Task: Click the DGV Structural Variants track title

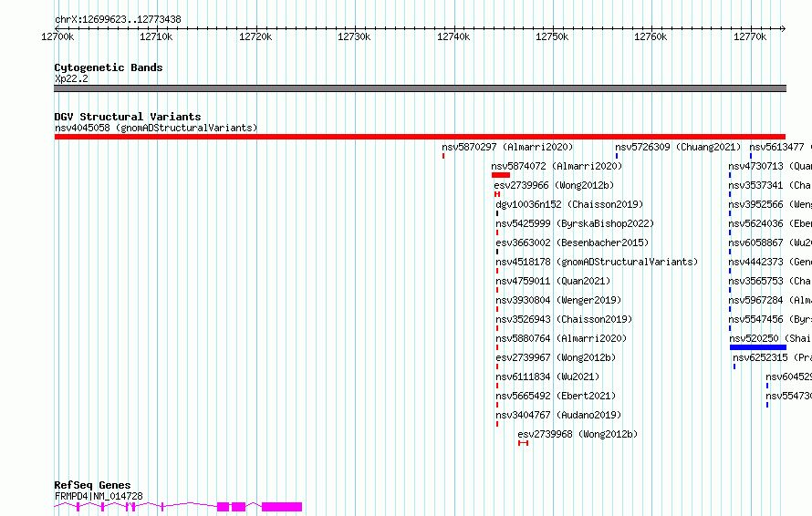Action: coord(128,117)
